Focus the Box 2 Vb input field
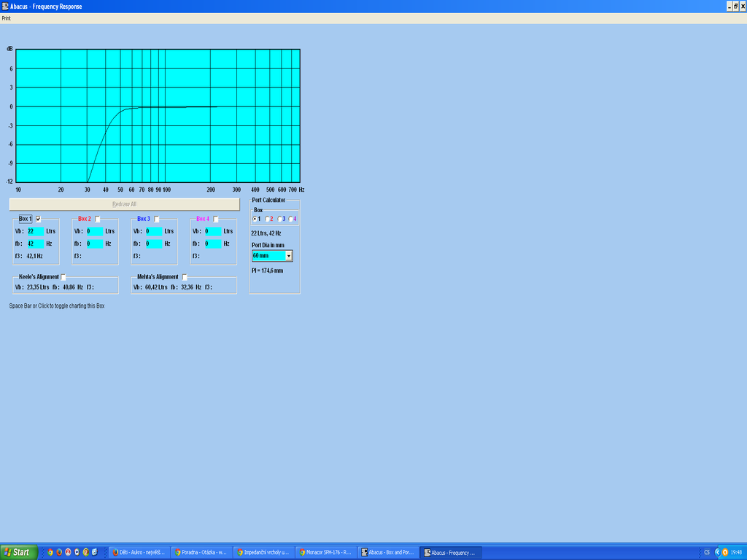747x560 pixels. 95,231
